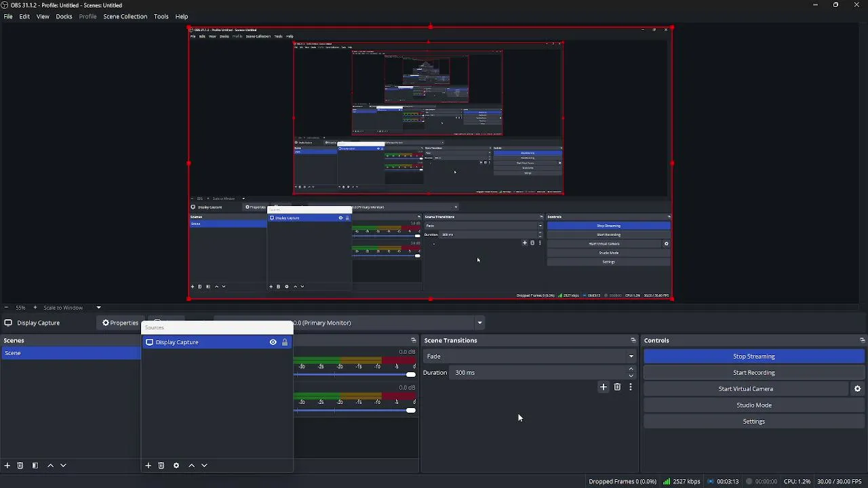Open transition properties three-dot menu
868x488 pixels.
click(x=631, y=387)
